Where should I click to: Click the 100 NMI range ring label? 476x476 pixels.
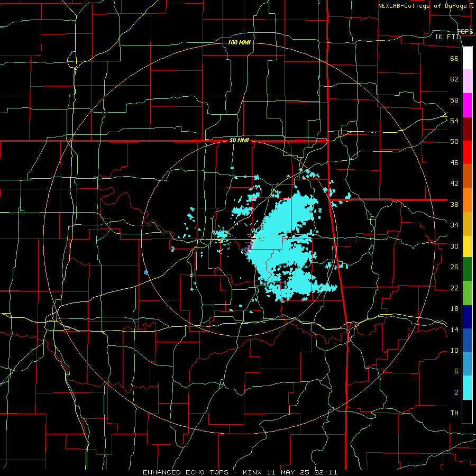coord(239,42)
